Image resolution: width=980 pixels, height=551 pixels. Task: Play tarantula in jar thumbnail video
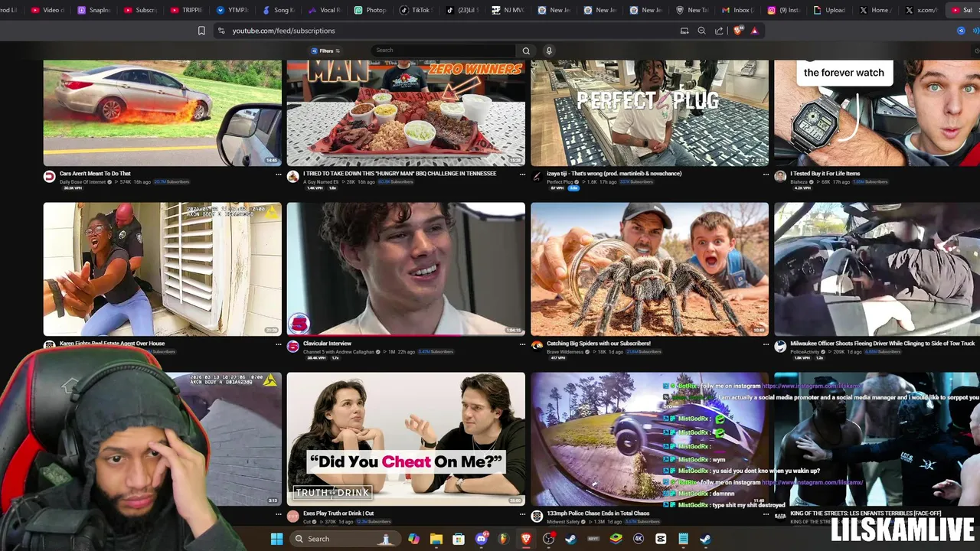coord(649,269)
